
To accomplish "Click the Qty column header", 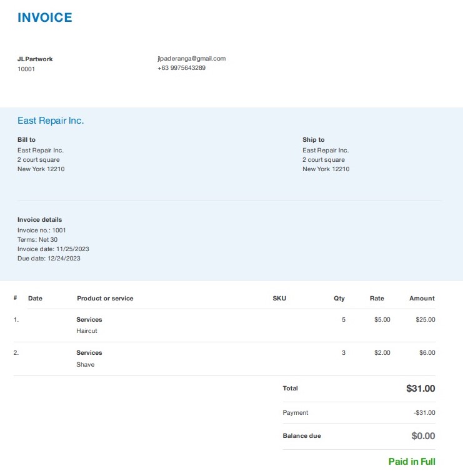I will [339, 299].
